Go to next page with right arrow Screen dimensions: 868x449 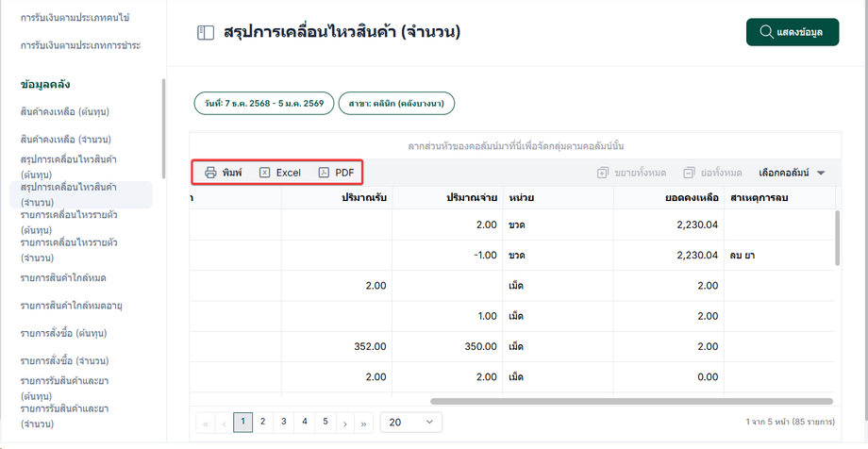pos(345,424)
